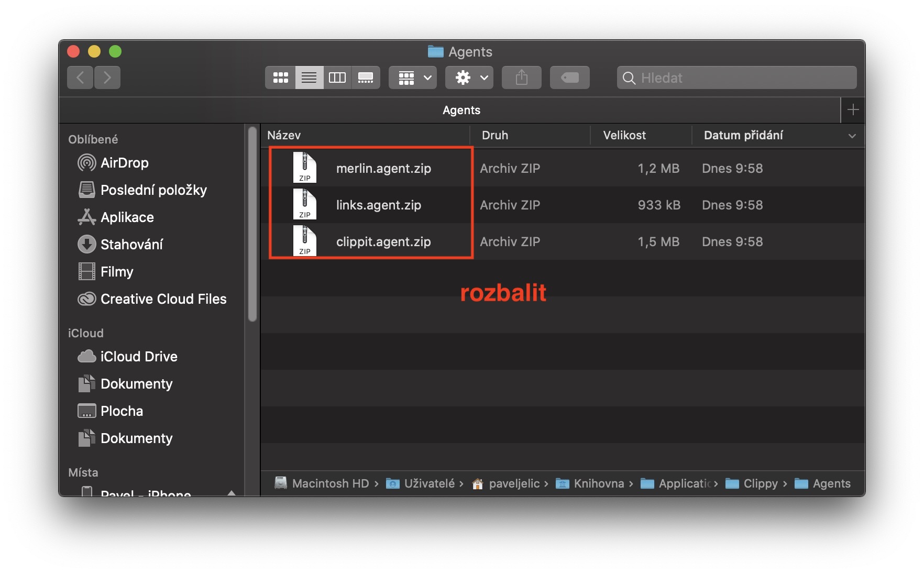The height and width of the screenshot is (574, 924).
Task: Open AirDrop in the sidebar
Action: pos(124,163)
